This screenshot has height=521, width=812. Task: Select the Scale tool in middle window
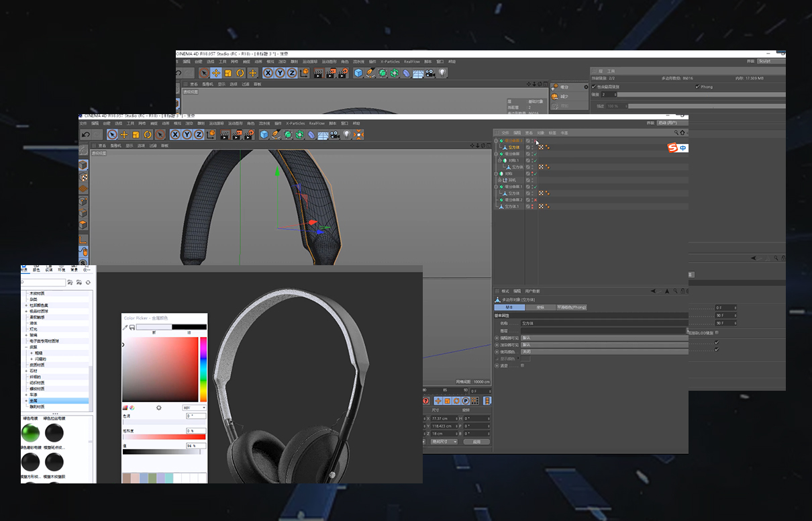click(x=136, y=134)
